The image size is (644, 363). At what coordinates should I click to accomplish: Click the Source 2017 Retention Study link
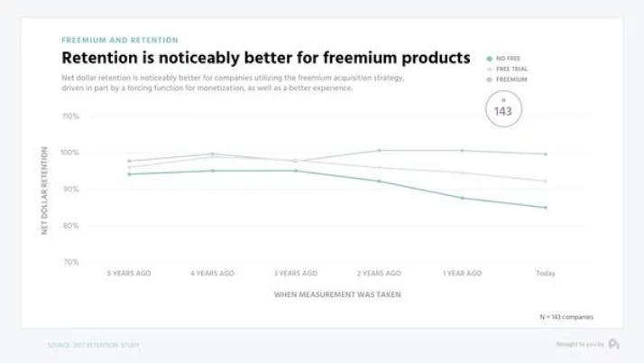(93, 345)
